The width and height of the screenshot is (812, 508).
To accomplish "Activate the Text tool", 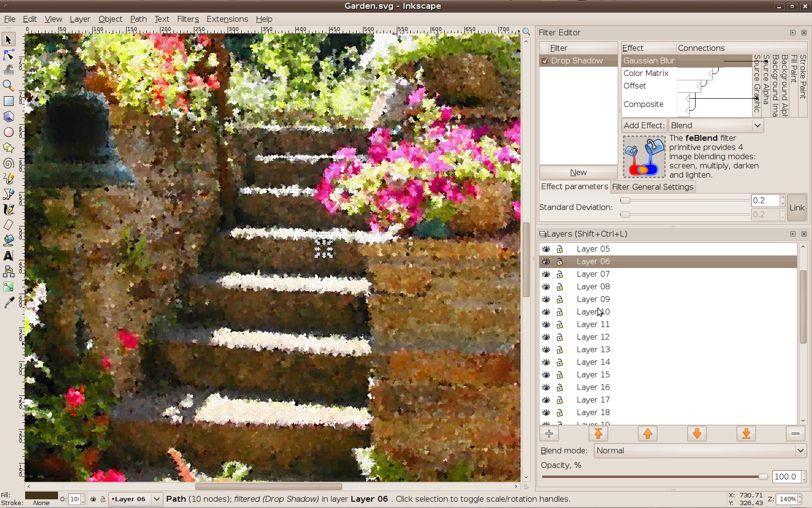I will click(8, 256).
